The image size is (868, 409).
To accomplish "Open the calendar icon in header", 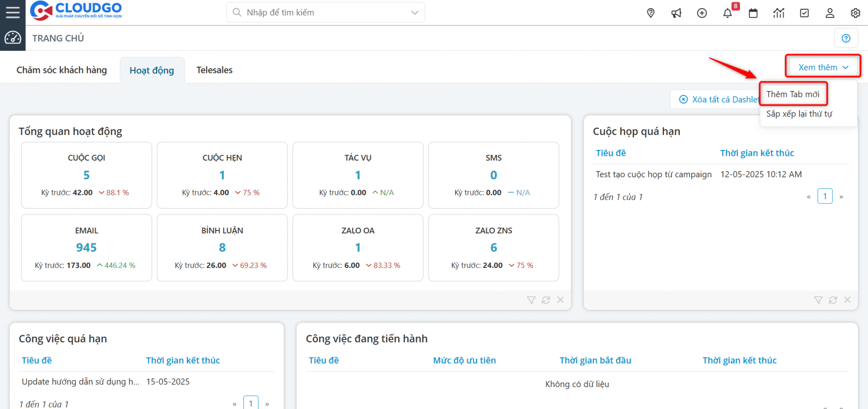I will 753,13.
